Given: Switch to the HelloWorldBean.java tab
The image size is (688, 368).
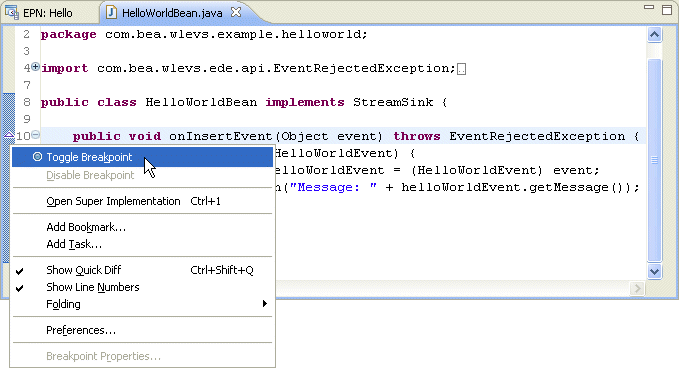Looking at the screenshot, I should click(172, 13).
